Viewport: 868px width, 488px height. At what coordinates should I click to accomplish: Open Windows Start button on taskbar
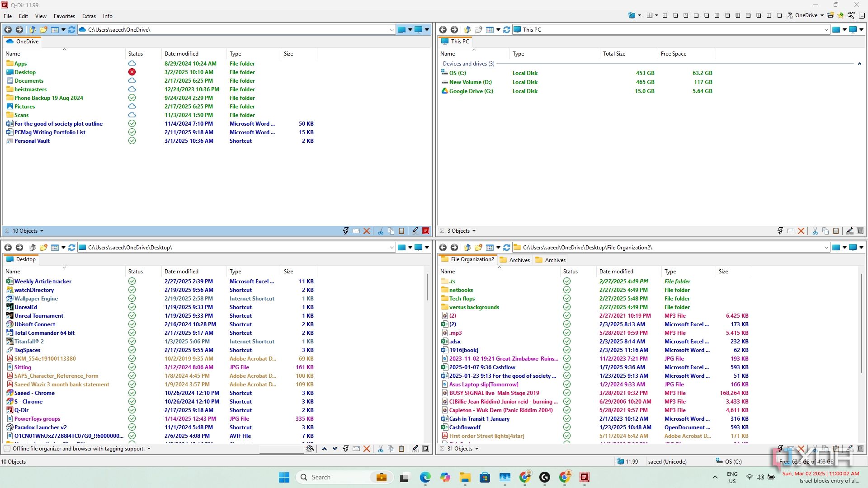[284, 478]
